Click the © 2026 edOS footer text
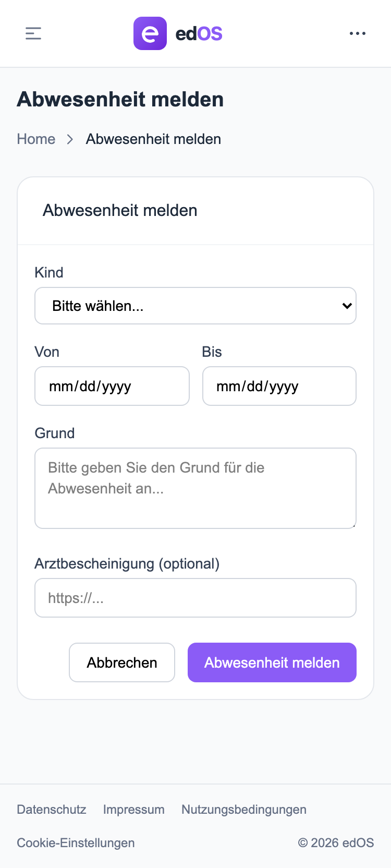 pos(336,842)
